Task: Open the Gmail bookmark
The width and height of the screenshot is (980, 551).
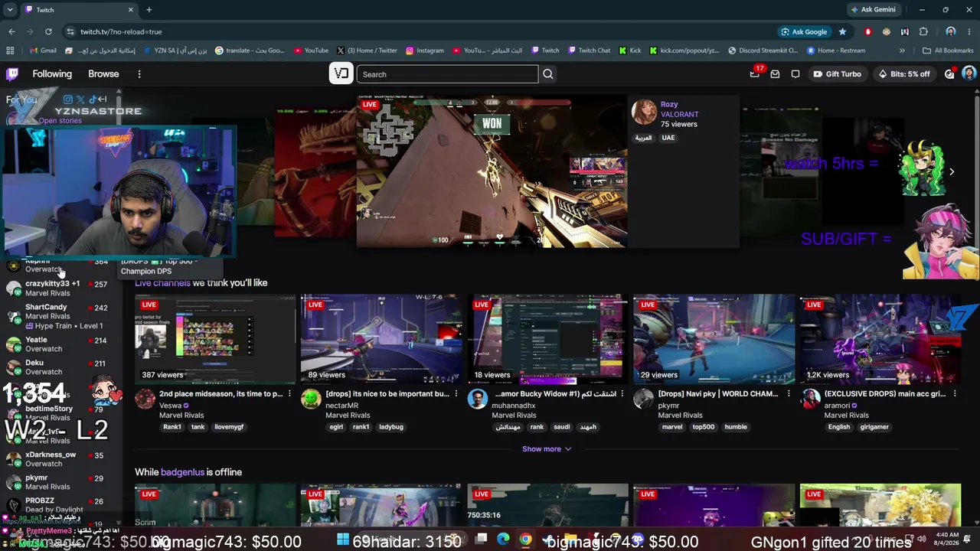Action: [43, 51]
